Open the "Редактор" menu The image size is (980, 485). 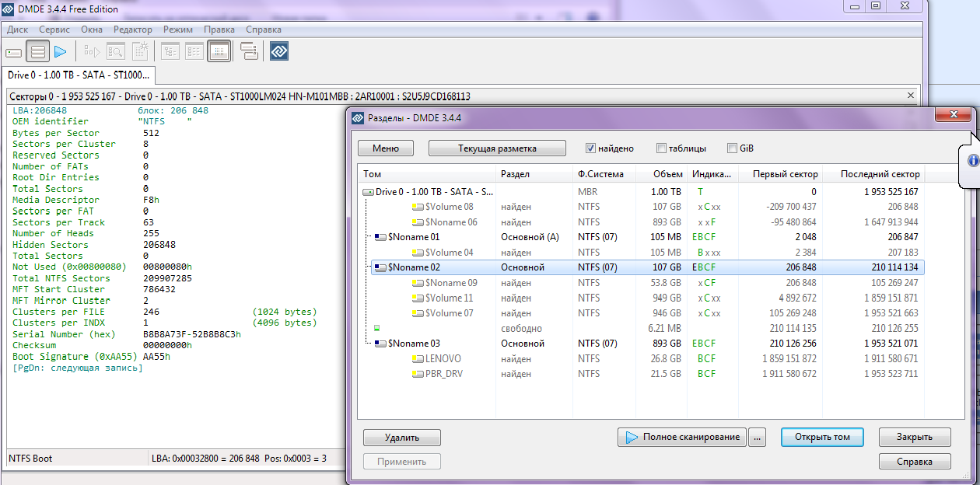tap(133, 30)
